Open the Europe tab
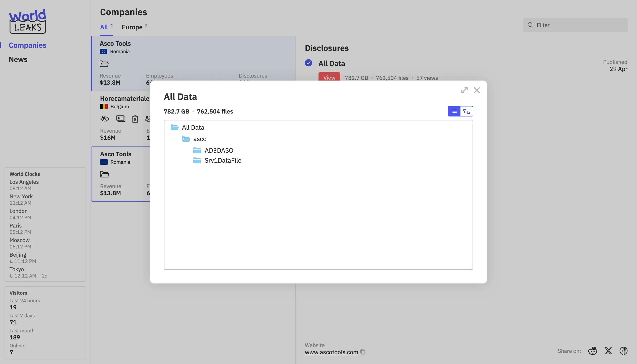The height and width of the screenshot is (364, 637). [132, 27]
